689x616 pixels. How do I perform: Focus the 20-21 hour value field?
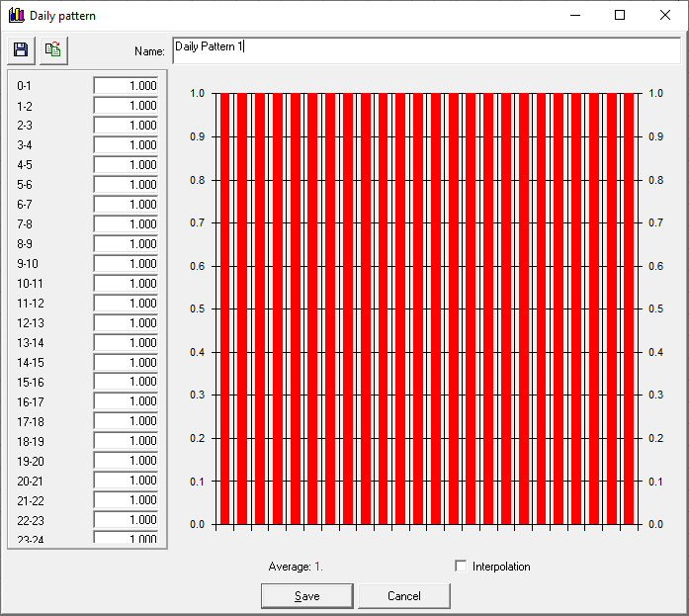point(126,481)
